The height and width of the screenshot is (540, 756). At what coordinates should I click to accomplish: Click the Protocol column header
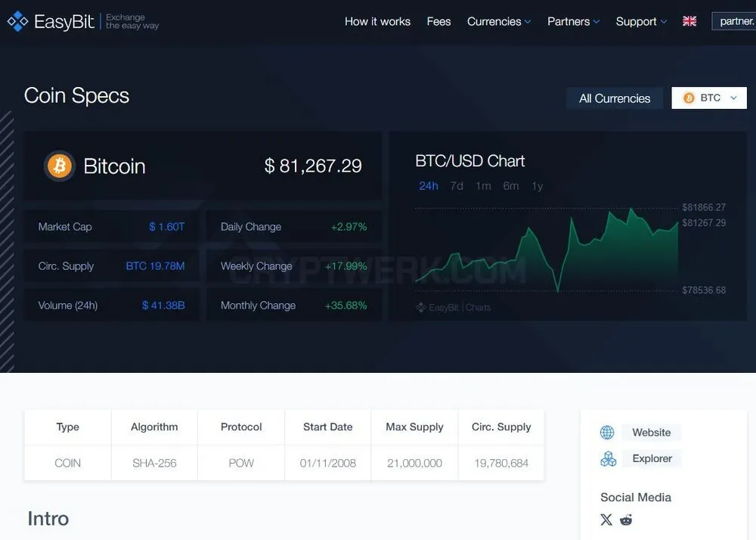coord(241,427)
